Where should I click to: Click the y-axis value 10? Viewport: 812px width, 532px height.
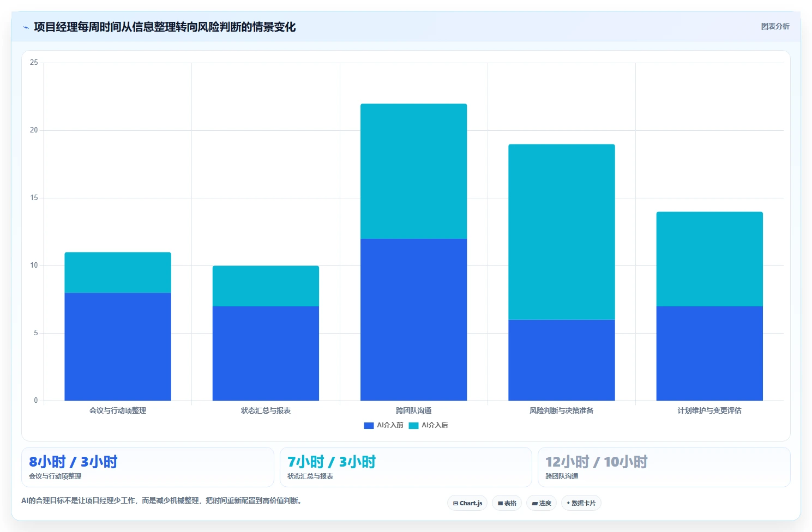[34, 265]
